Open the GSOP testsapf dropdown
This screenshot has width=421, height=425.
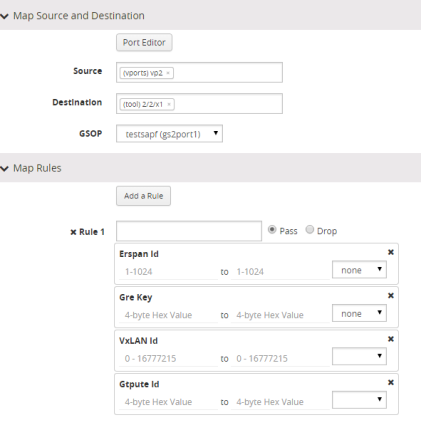[x=169, y=134]
